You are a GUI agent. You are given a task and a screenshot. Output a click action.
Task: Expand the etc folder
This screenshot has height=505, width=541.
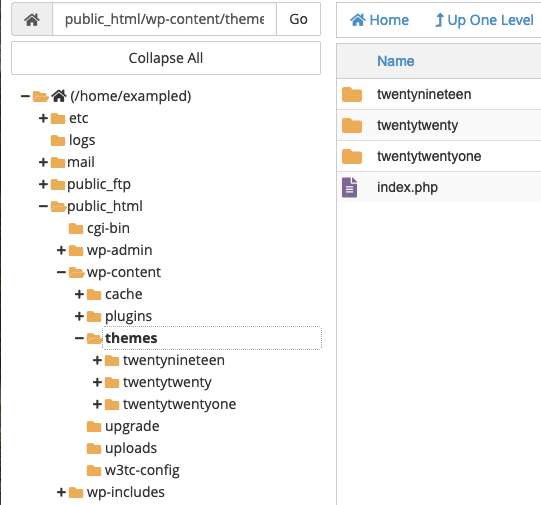tap(43, 118)
